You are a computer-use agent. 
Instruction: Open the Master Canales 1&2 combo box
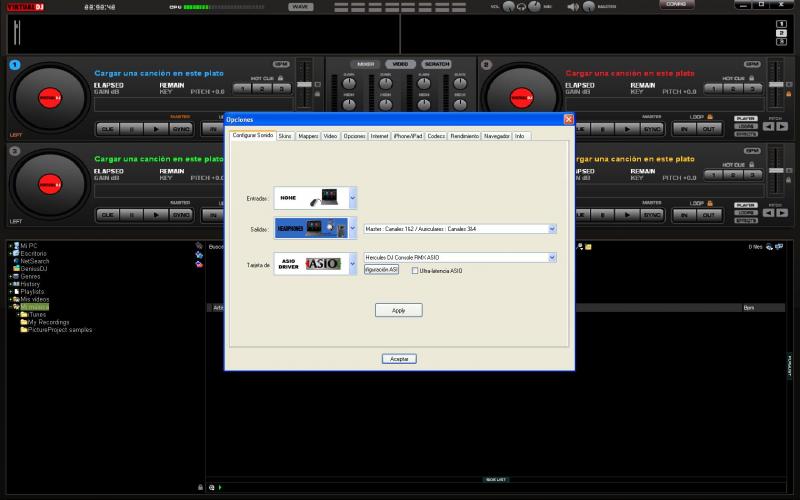click(x=460, y=229)
